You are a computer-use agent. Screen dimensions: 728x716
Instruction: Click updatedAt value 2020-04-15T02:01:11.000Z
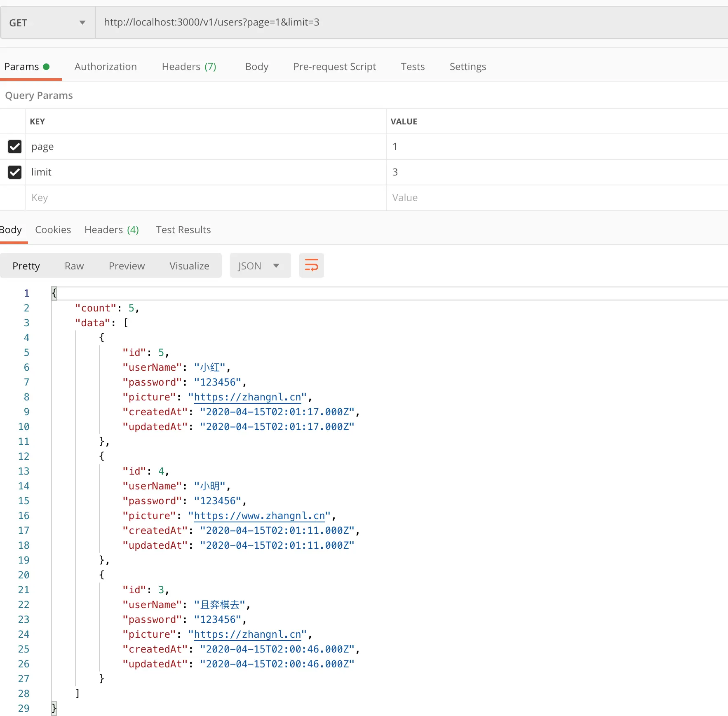pyautogui.click(x=277, y=545)
